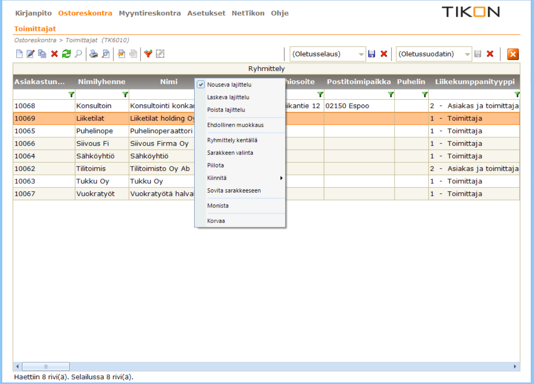Click filter funnel in the osoite column
Viewport: 534px width, 384px height.
pyautogui.click(x=320, y=94)
